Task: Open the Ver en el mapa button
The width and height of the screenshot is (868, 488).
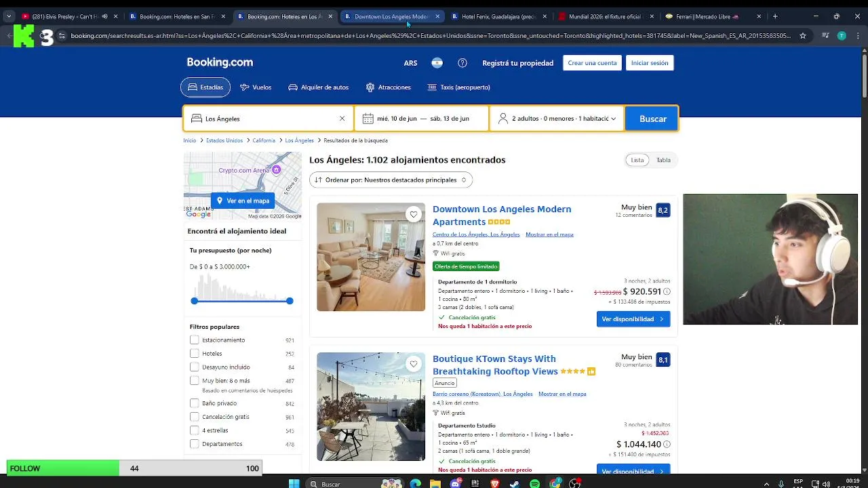Action: point(243,201)
